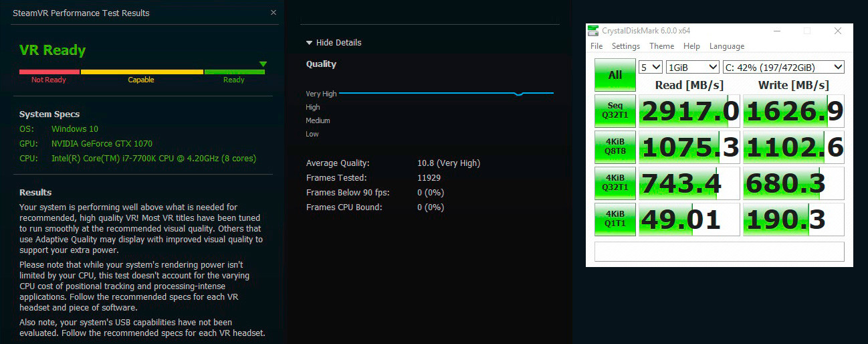Open the File menu in CrystalDiskMark

[x=596, y=46]
